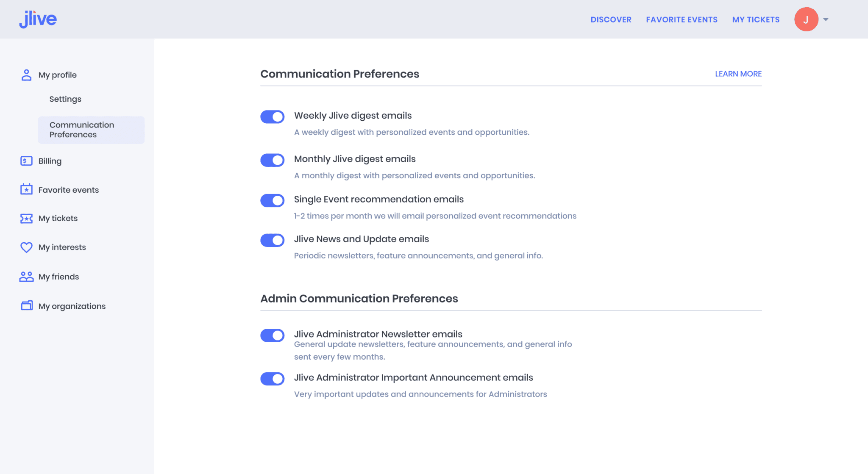Open Settings in the sidebar

[x=65, y=99]
